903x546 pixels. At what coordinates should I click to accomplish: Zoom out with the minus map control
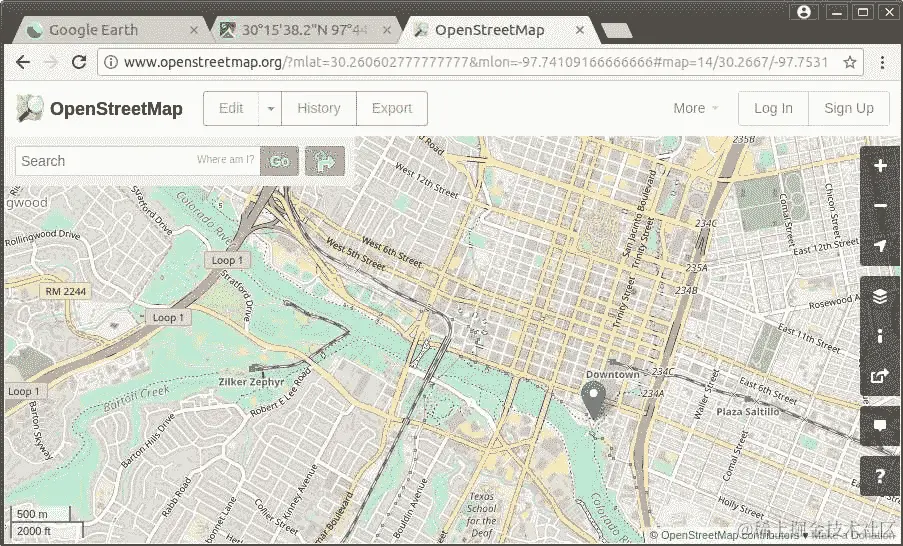coord(880,206)
